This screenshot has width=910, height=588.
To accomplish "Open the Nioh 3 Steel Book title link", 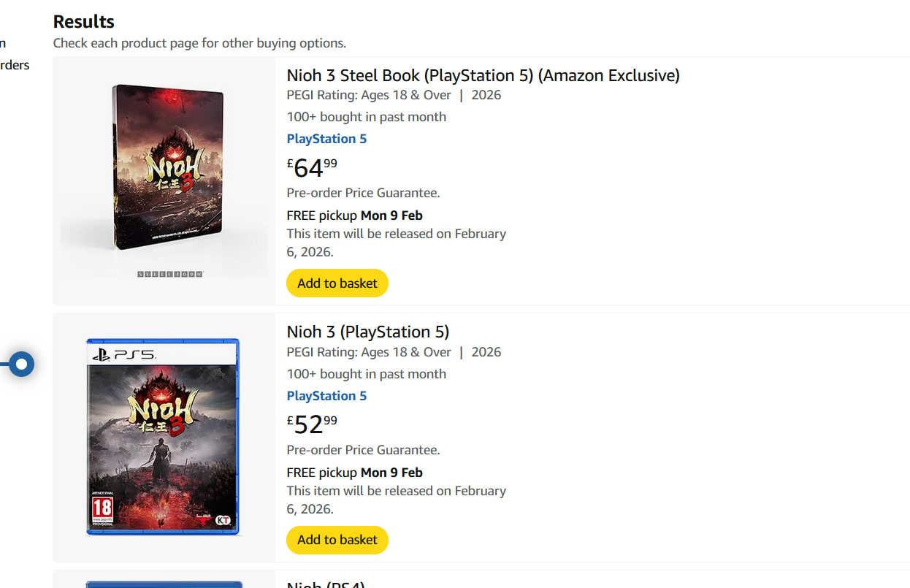I will pos(483,75).
